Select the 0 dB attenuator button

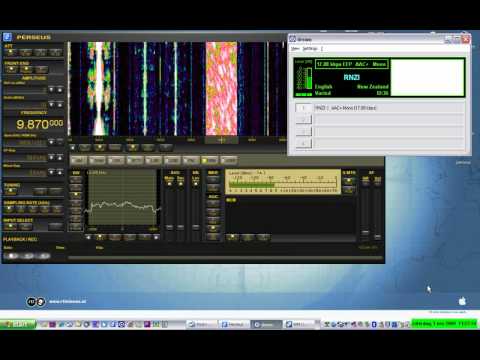tap(11, 52)
